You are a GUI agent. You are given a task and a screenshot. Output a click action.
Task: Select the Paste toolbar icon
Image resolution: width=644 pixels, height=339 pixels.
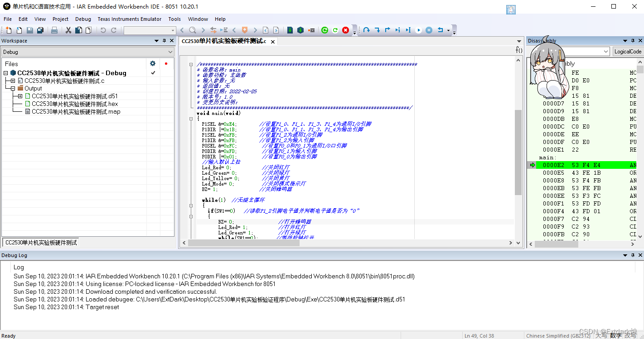tap(89, 30)
